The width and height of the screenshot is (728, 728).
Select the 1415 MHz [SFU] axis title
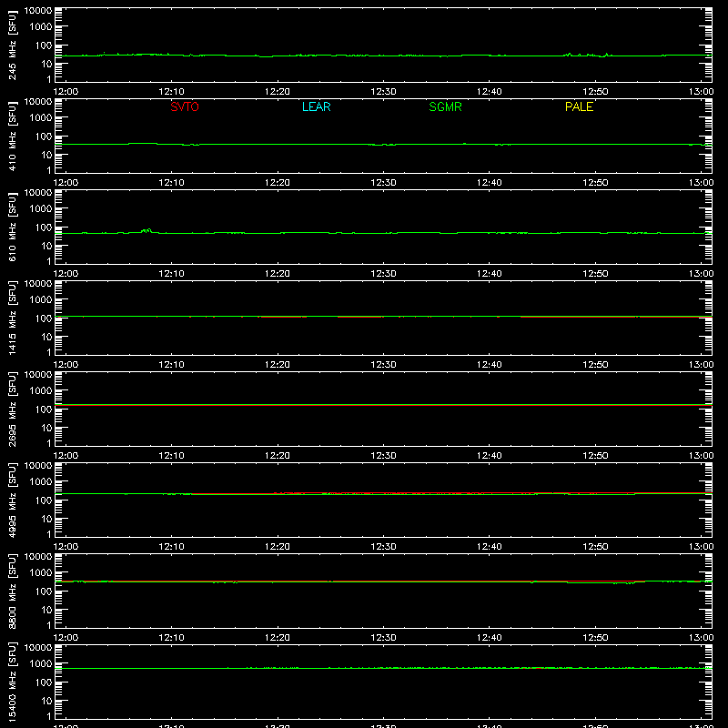13,318
